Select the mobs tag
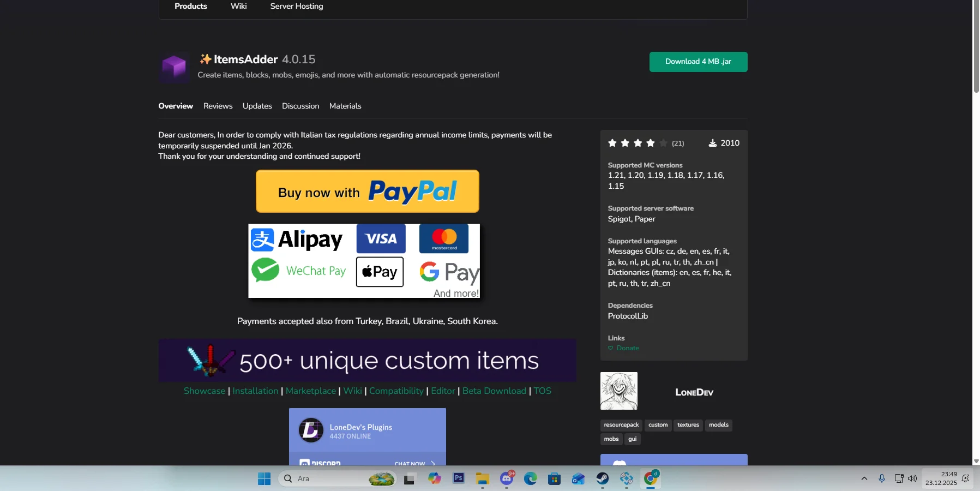This screenshot has height=491, width=980. click(611, 439)
